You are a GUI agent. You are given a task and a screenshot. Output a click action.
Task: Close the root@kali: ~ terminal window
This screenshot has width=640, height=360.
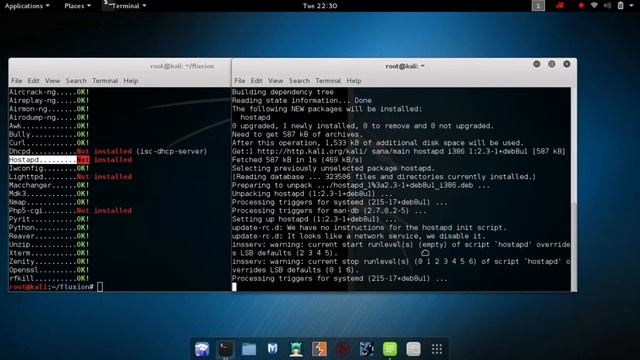tap(567, 64)
